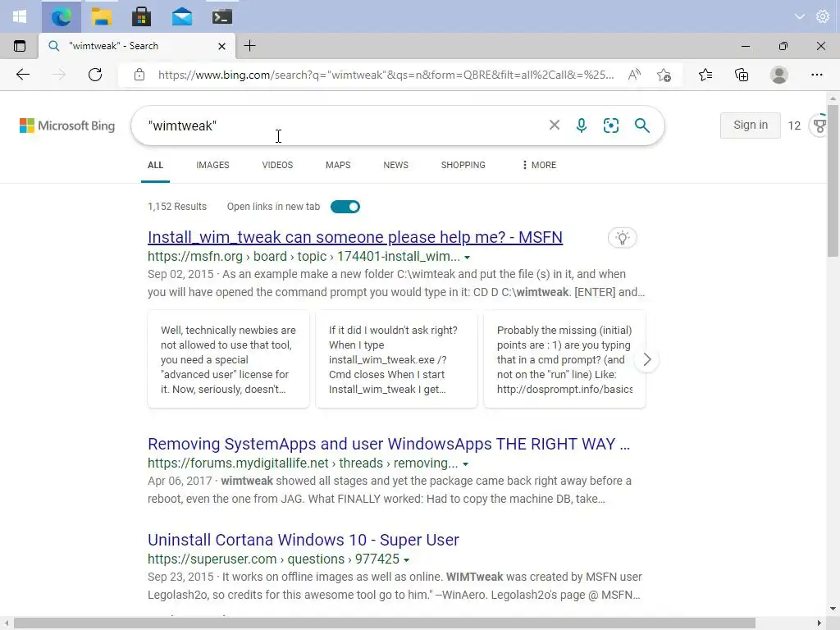The width and height of the screenshot is (840, 630).
Task: Activate Read aloud in the address bar
Action: 634,75
